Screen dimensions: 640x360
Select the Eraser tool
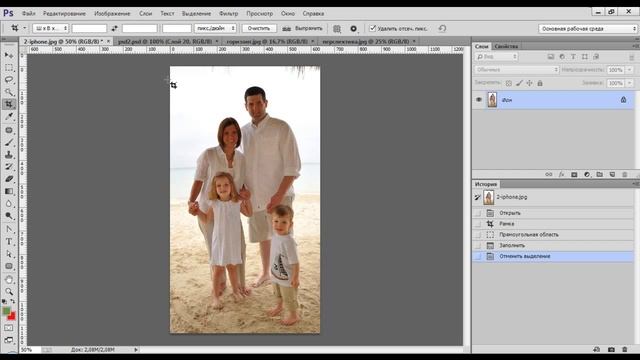[9, 179]
